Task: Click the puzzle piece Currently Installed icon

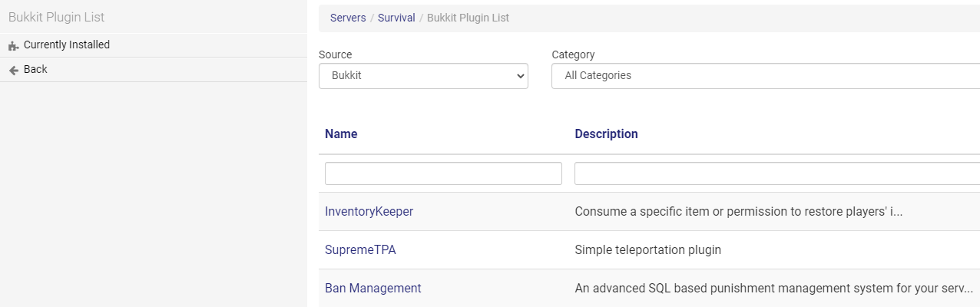Action: 14,45
